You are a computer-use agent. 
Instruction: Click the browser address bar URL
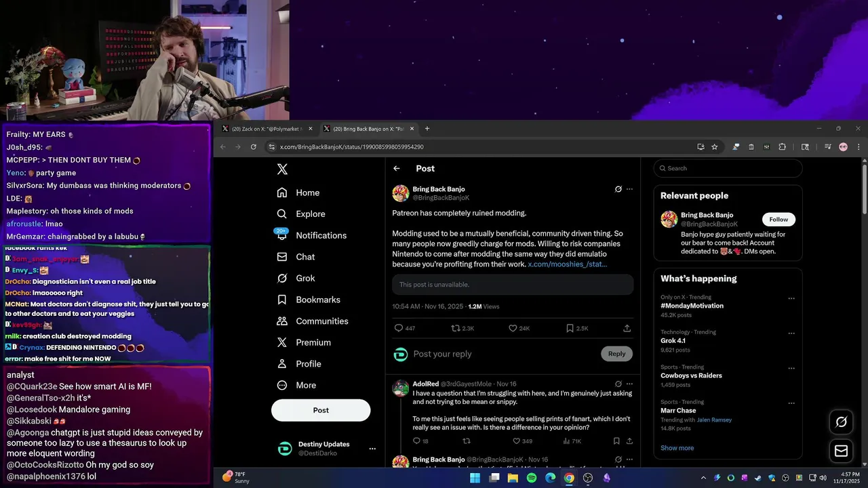(x=352, y=147)
